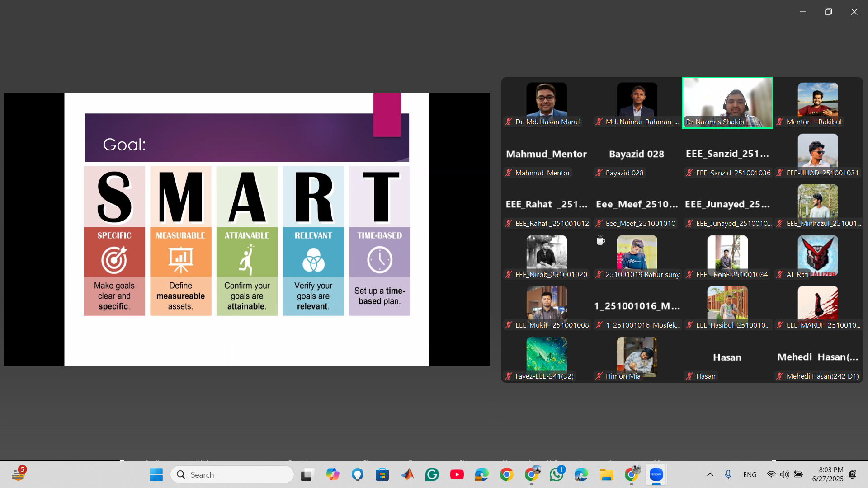868x488 pixels.
Task: Open Copilot from the taskbar
Action: (333, 474)
